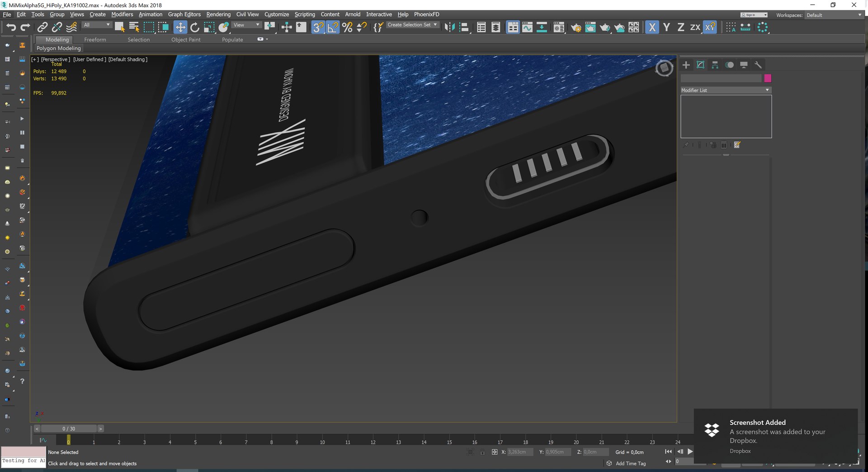Choose the Select Object tool

[120, 27]
